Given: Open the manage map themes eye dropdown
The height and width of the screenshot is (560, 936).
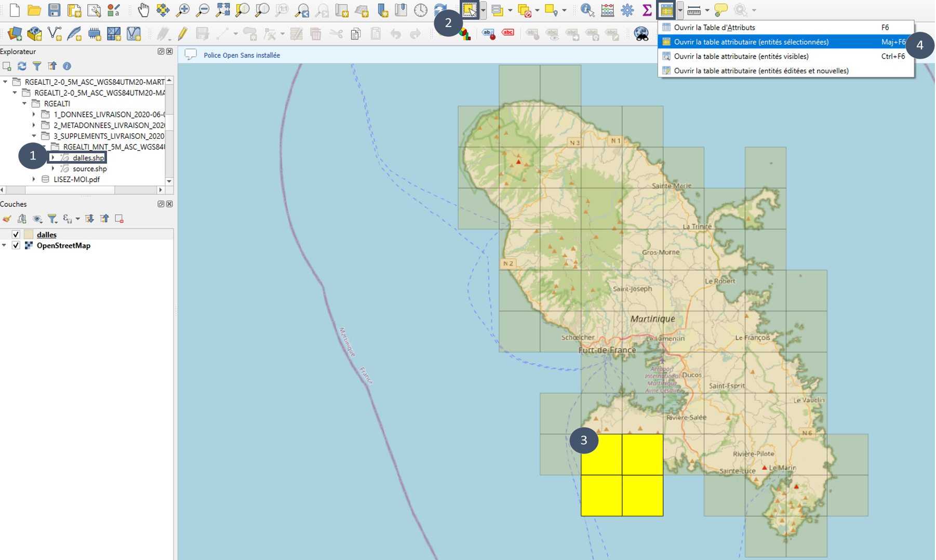Looking at the screenshot, I should (37, 219).
